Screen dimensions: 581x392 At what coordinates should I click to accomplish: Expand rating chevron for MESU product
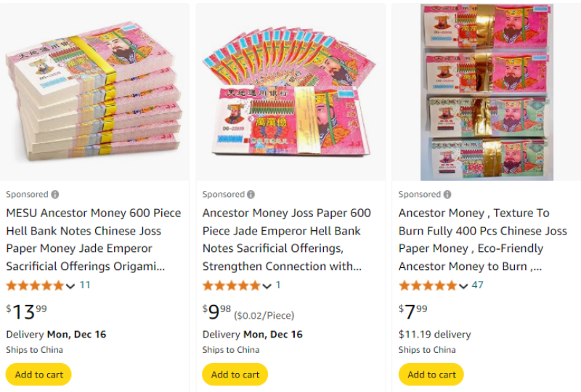tap(70, 286)
